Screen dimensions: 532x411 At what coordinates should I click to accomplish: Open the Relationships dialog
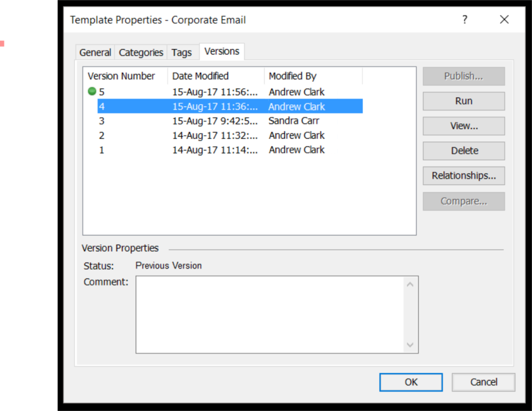click(x=463, y=176)
